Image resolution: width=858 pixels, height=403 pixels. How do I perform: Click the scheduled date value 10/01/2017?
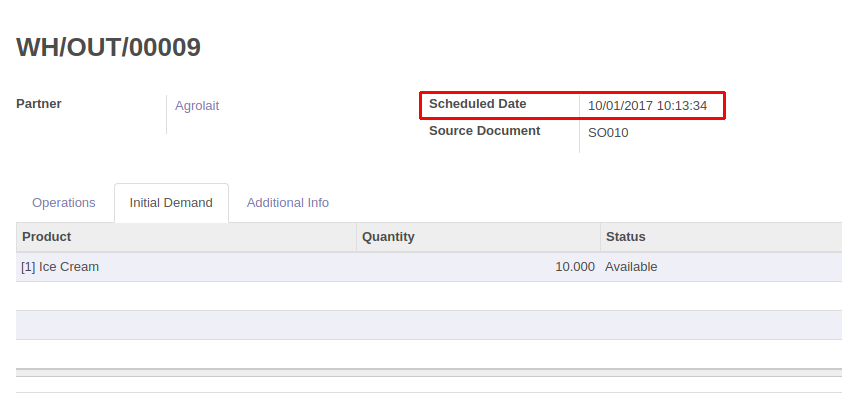click(x=647, y=105)
